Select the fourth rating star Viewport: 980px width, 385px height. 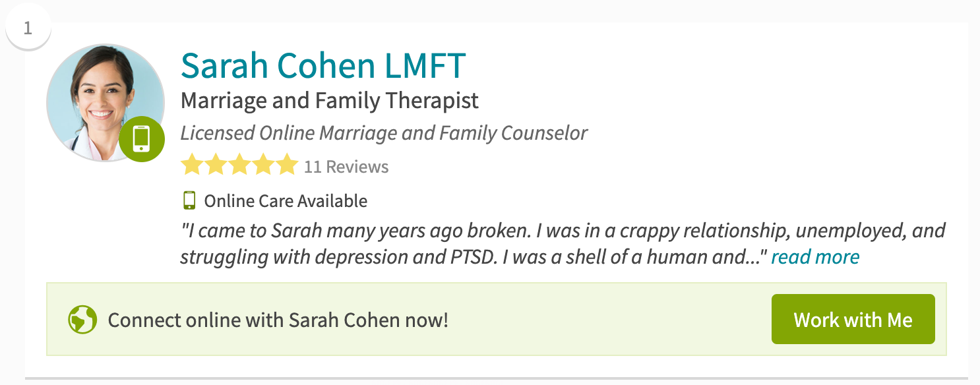point(263,166)
